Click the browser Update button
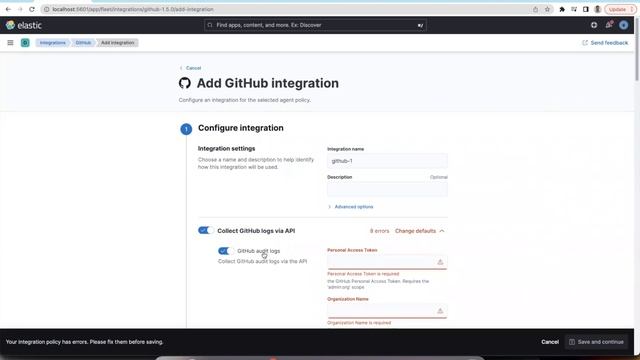 (620, 9)
